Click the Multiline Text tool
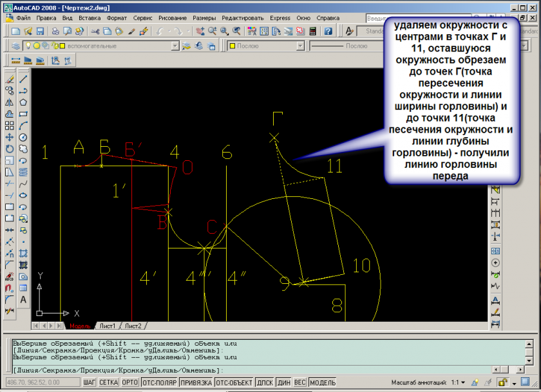 click(23, 299)
